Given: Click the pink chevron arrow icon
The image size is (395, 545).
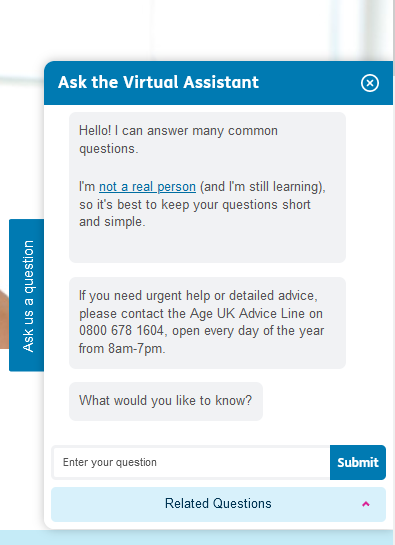Looking at the screenshot, I should pyautogui.click(x=366, y=504).
